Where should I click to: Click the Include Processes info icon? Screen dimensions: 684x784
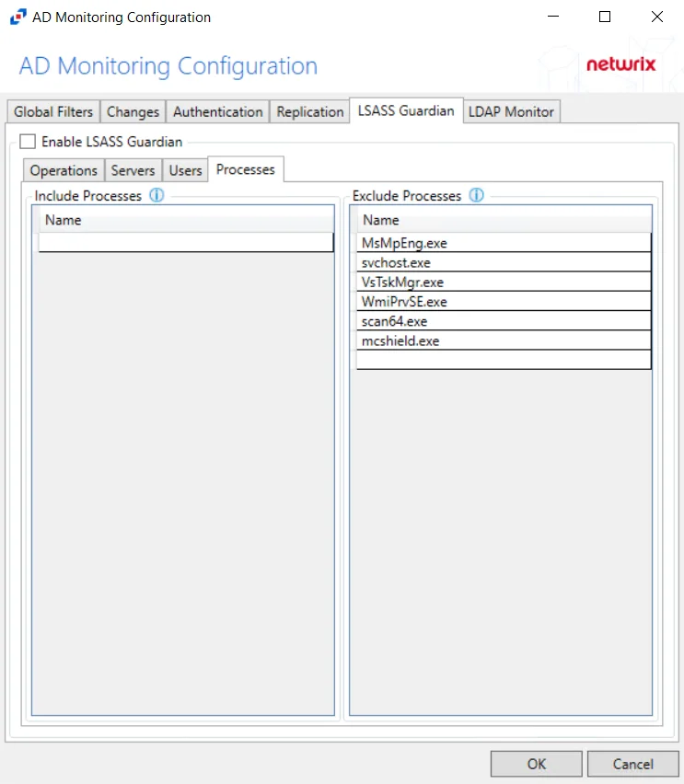pos(157,195)
